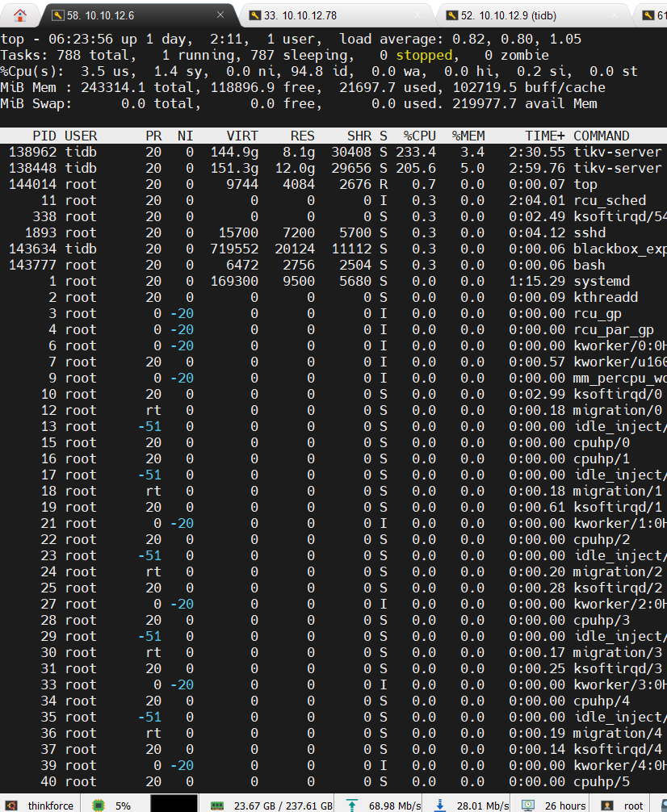Viewport: 667px width, 812px height.
Task: Click the SHR column header
Action: click(x=359, y=136)
